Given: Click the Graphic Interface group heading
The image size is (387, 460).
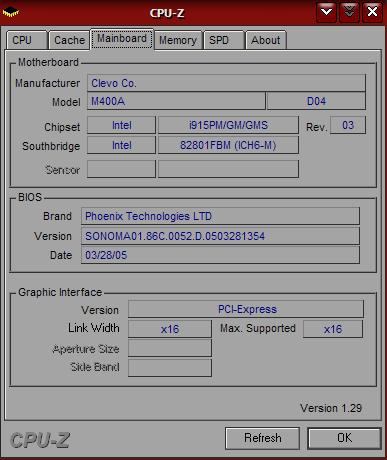Looking at the screenshot, I should 60,292.
